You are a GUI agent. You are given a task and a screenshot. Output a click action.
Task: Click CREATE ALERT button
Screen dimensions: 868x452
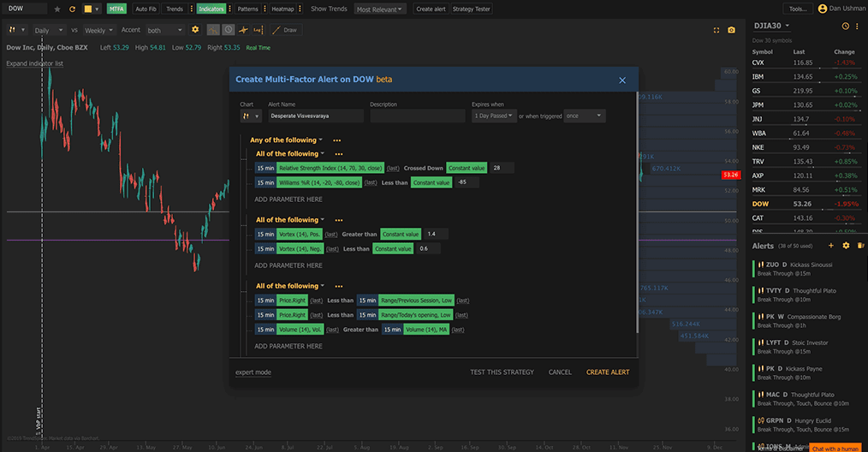pyautogui.click(x=608, y=372)
